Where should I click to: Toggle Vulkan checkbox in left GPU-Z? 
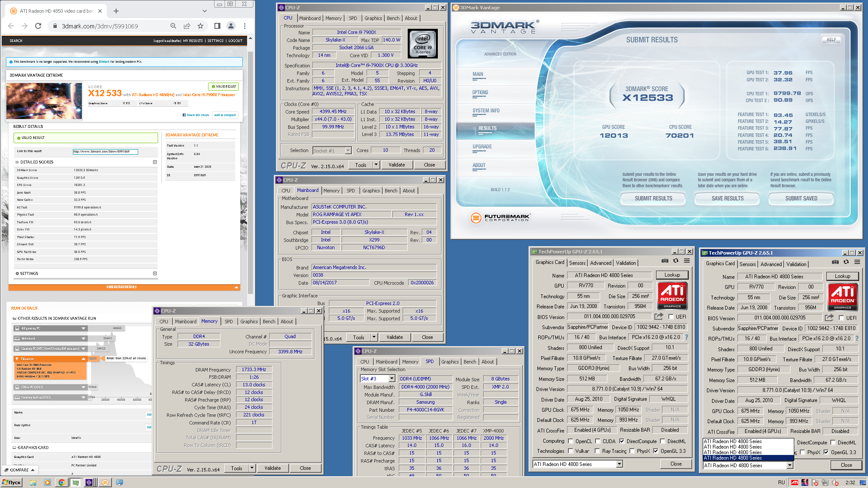click(x=570, y=451)
